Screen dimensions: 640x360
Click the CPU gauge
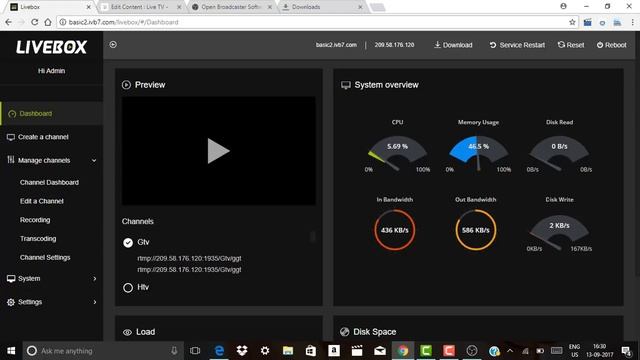[x=397, y=154]
